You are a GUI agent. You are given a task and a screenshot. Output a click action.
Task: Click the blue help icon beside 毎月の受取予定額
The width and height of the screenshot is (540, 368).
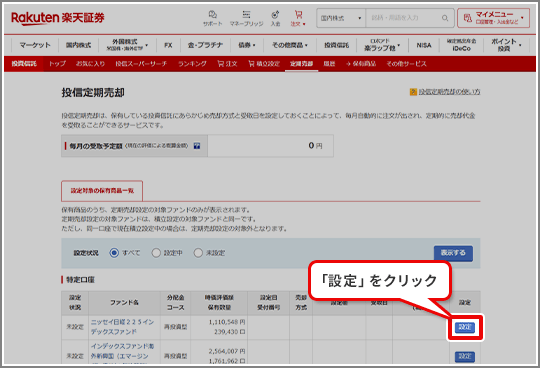197,146
